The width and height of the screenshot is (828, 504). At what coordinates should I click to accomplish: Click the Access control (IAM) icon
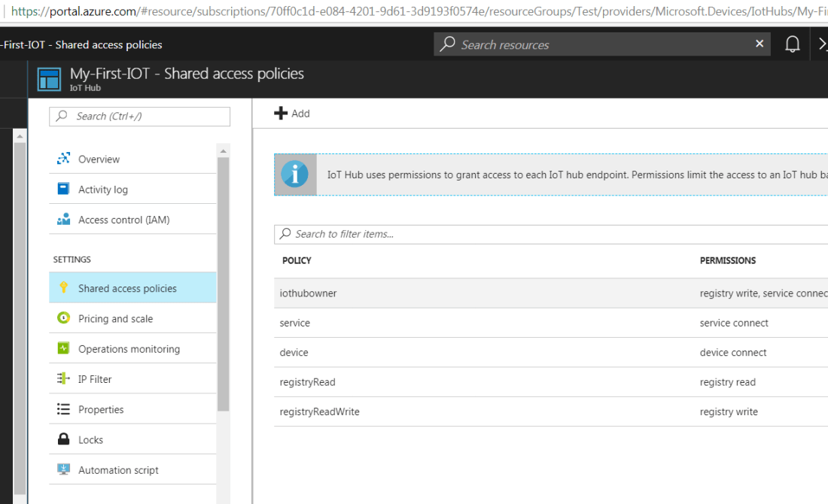tap(64, 220)
